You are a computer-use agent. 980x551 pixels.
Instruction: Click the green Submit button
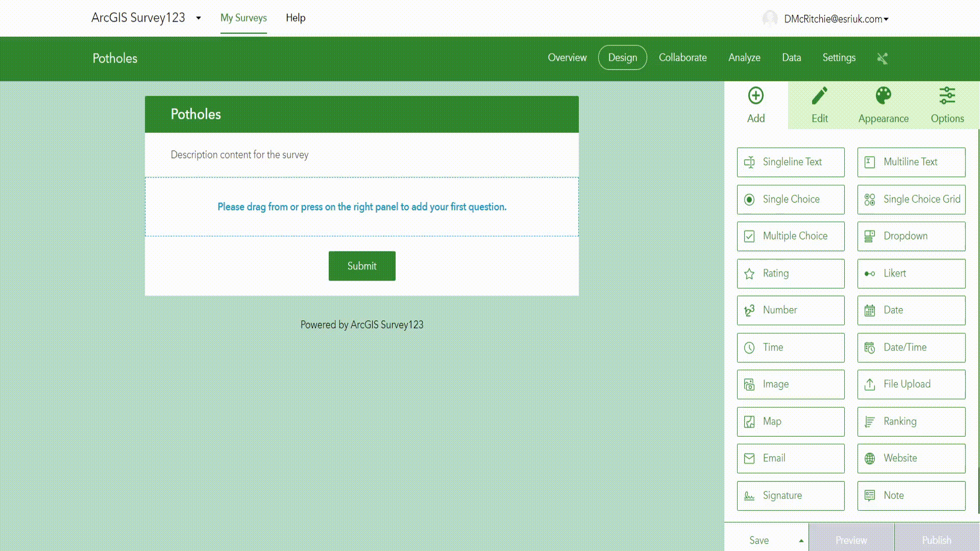coord(362,266)
